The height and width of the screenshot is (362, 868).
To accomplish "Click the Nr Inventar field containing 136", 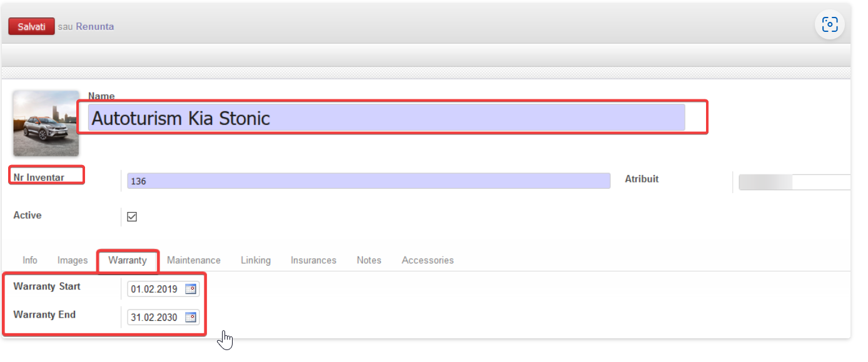I will [368, 181].
